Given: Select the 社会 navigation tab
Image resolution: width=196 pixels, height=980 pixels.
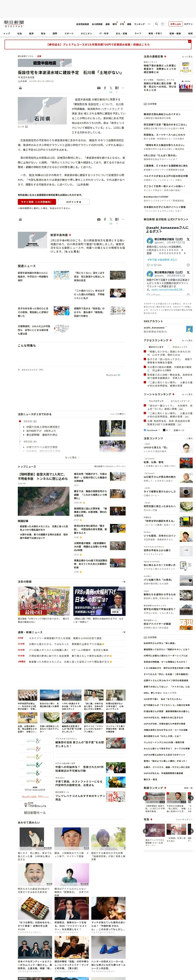Looking at the screenshot, I should pos(19,33).
